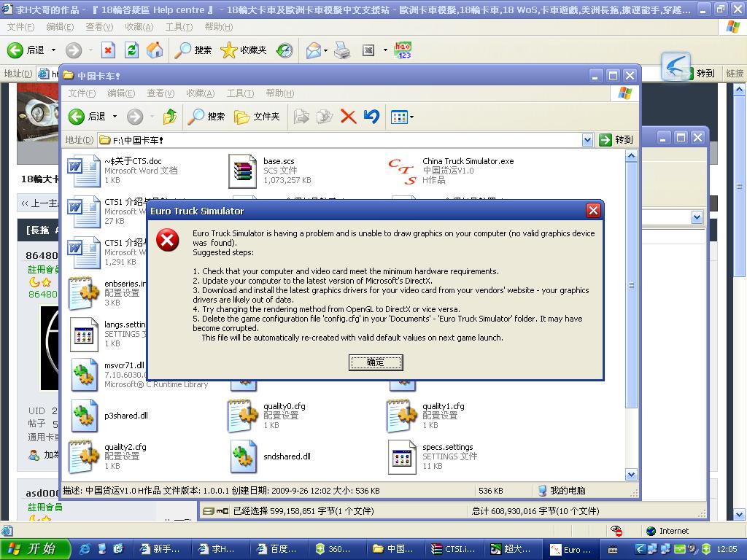Click the browser refresh icon in Internet Explorer
Viewport: 747px width, 560px height.
tap(131, 50)
